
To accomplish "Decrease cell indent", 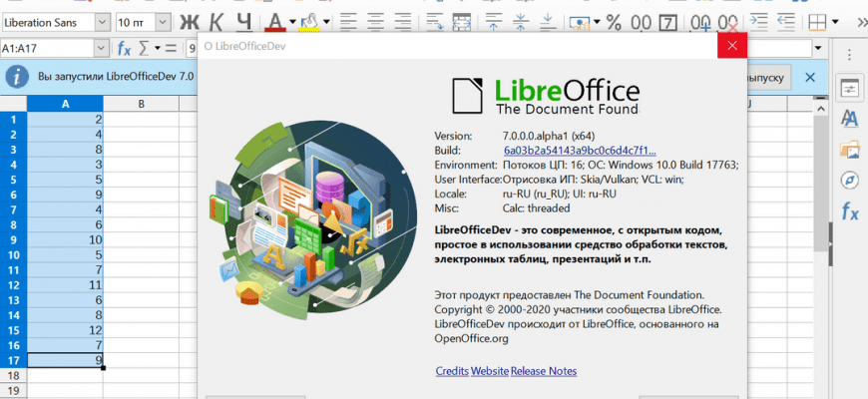I will coord(786,22).
